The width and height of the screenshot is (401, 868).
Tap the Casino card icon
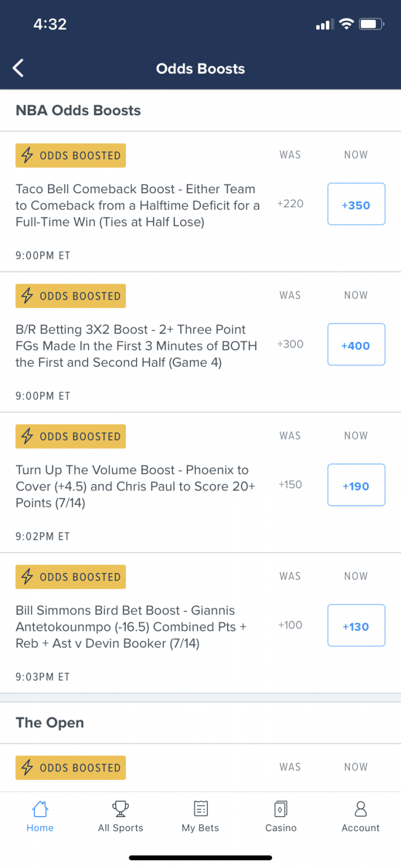[281, 809]
